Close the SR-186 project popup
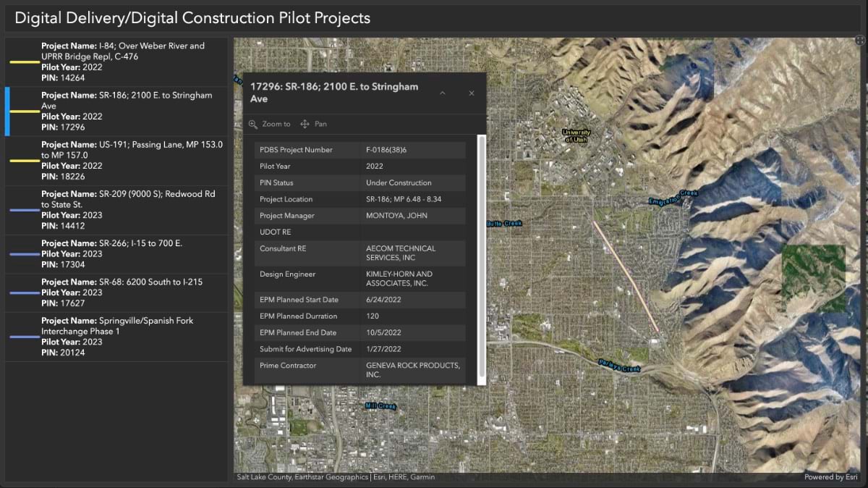The width and height of the screenshot is (868, 488). pos(472,93)
